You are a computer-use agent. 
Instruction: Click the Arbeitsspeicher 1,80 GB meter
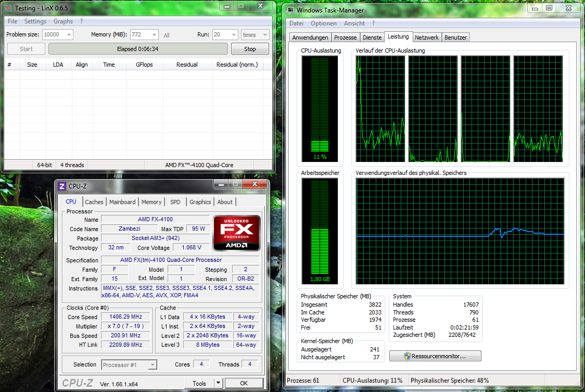(320, 231)
